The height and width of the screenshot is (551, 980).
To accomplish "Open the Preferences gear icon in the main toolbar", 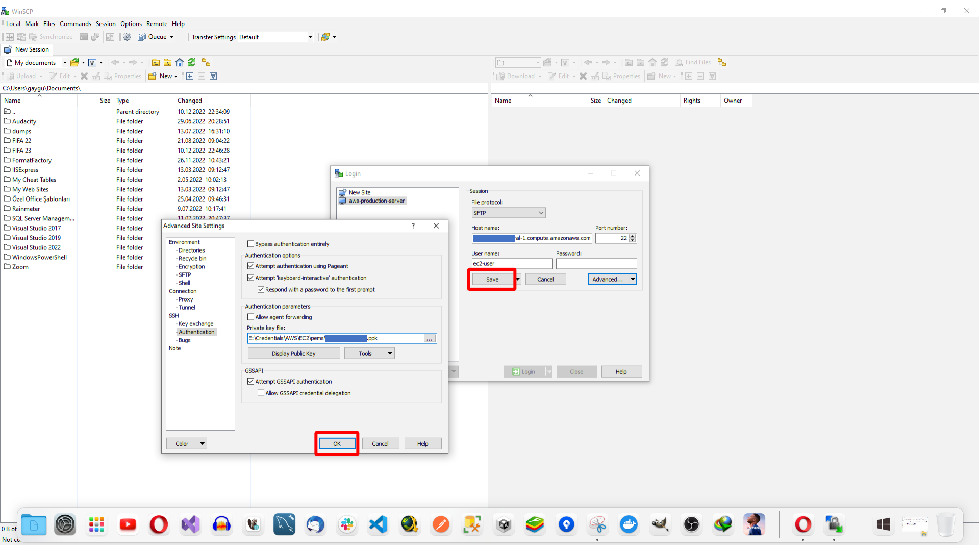I will [x=127, y=37].
